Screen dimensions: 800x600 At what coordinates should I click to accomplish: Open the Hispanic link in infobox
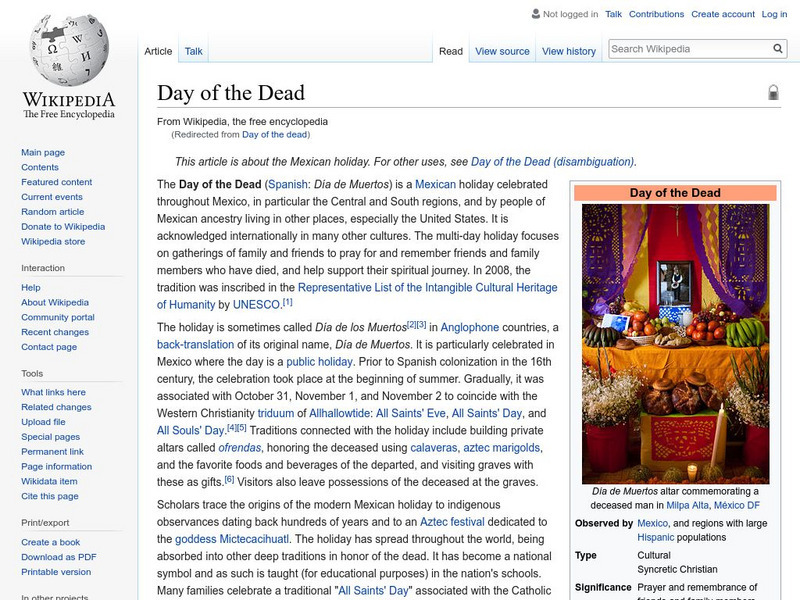coord(656,537)
